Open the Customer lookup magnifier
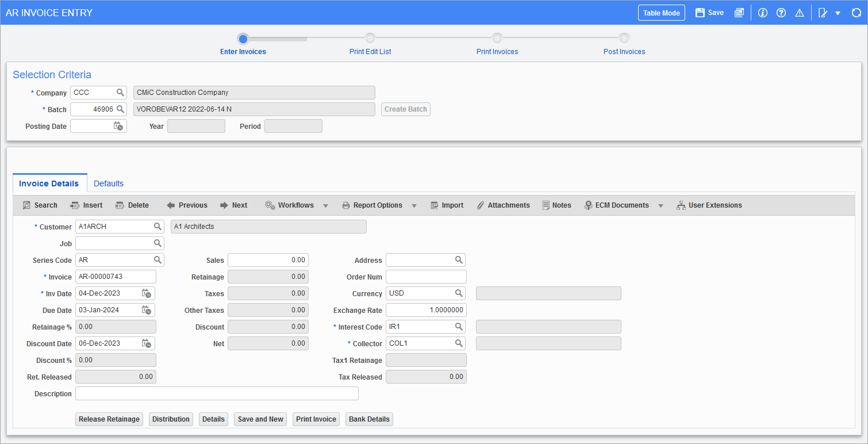The height and width of the screenshot is (444, 868). 158,226
